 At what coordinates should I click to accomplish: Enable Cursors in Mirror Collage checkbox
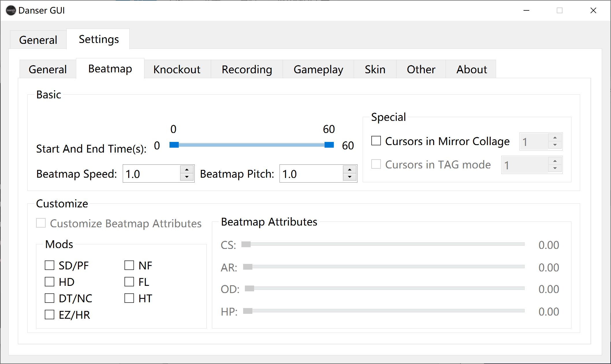pyautogui.click(x=376, y=141)
